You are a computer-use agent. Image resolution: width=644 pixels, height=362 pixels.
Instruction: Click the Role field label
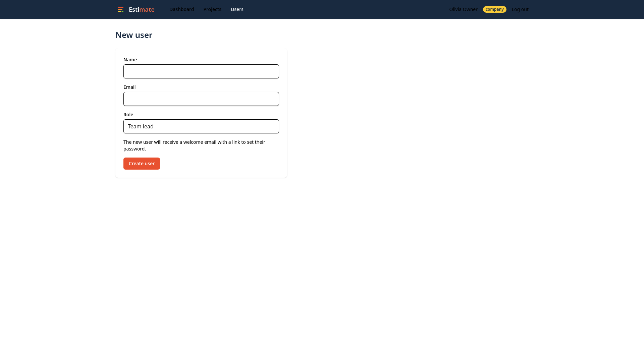128,115
